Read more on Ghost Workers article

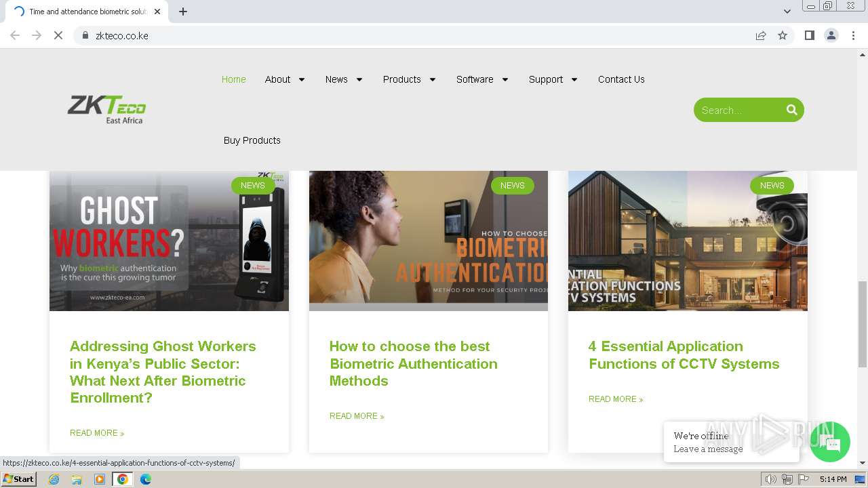pyautogui.click(x=97, y=433)
